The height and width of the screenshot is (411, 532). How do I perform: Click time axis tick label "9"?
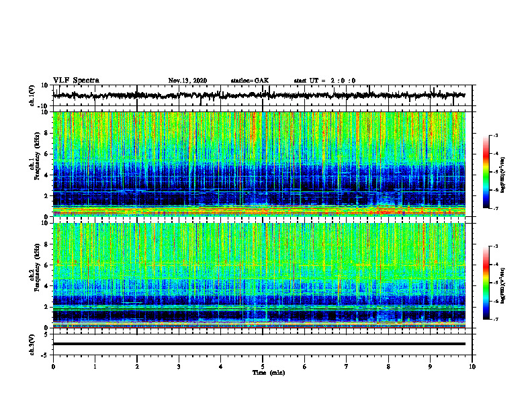pos(430,367)
